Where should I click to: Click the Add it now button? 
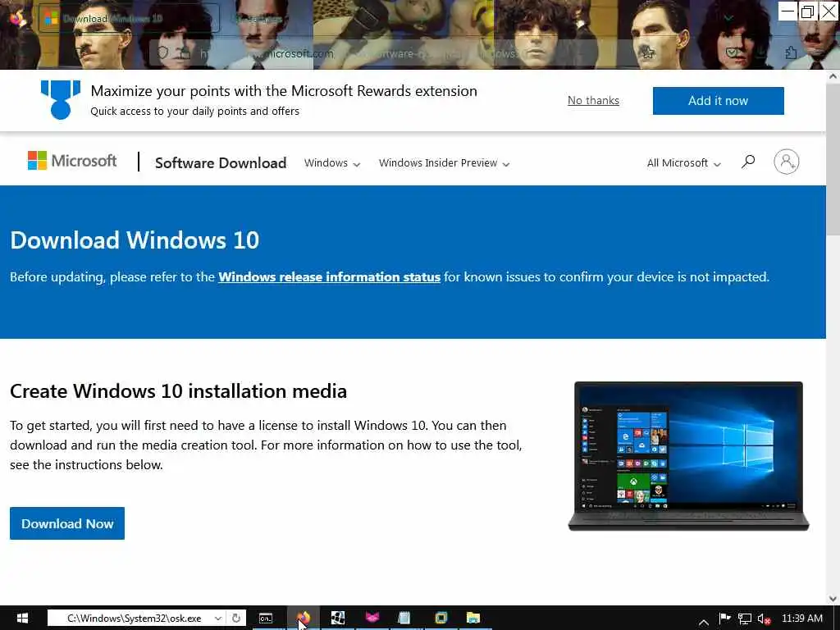point(718,101)
